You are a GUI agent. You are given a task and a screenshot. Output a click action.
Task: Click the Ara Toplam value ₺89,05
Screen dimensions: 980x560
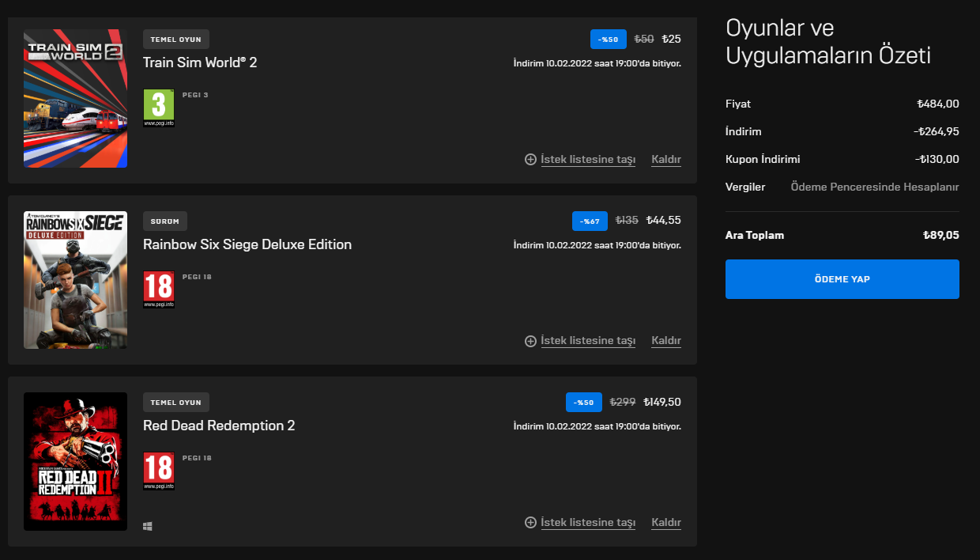(941, 235)
